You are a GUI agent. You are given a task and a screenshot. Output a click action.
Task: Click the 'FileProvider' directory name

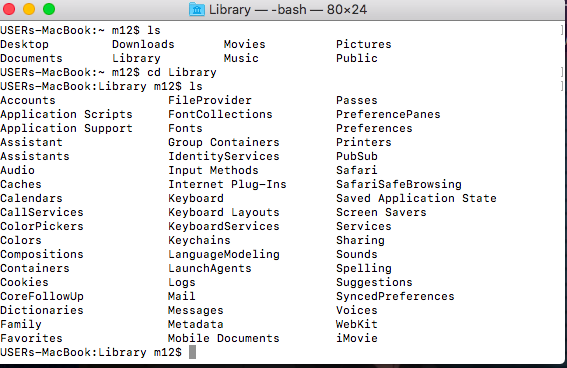click(x=210, y=100)
